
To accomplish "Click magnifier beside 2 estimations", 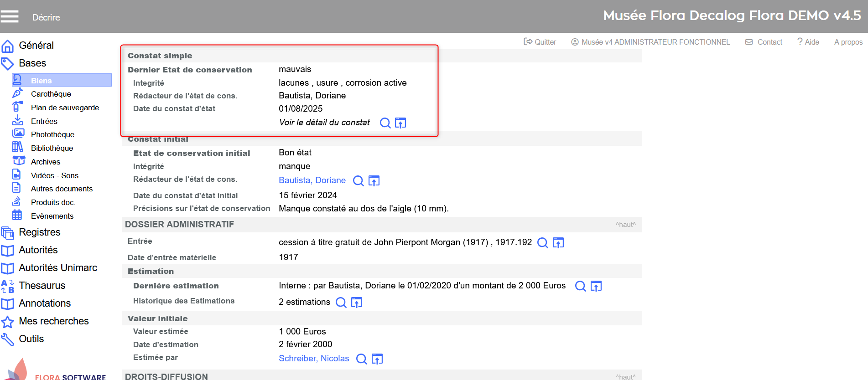I will click(341, 303).
